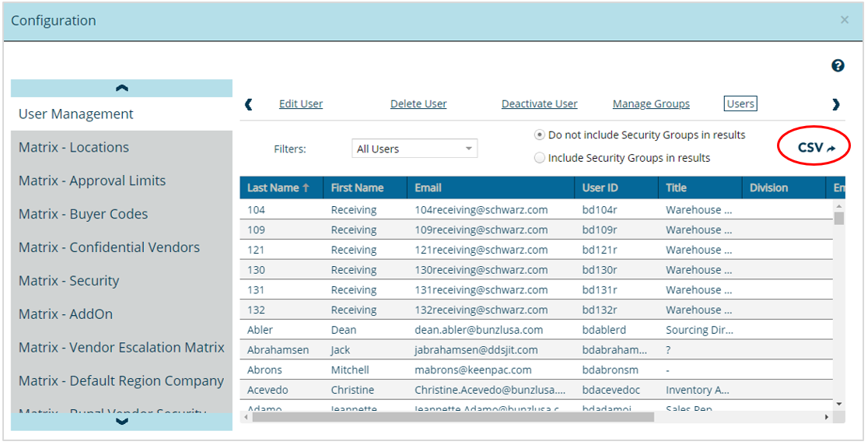Select user ID bdablerd
868x445 pixels.
click(604, 330)
